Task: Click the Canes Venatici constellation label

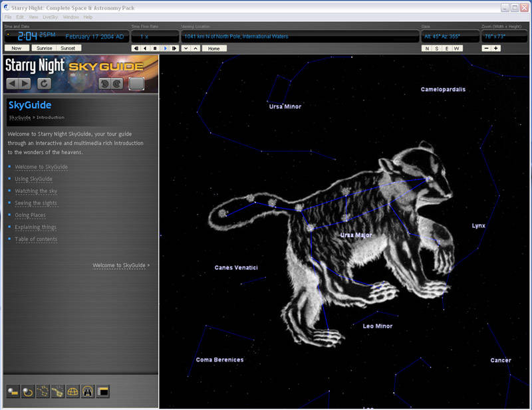Action: coord(236,268)
